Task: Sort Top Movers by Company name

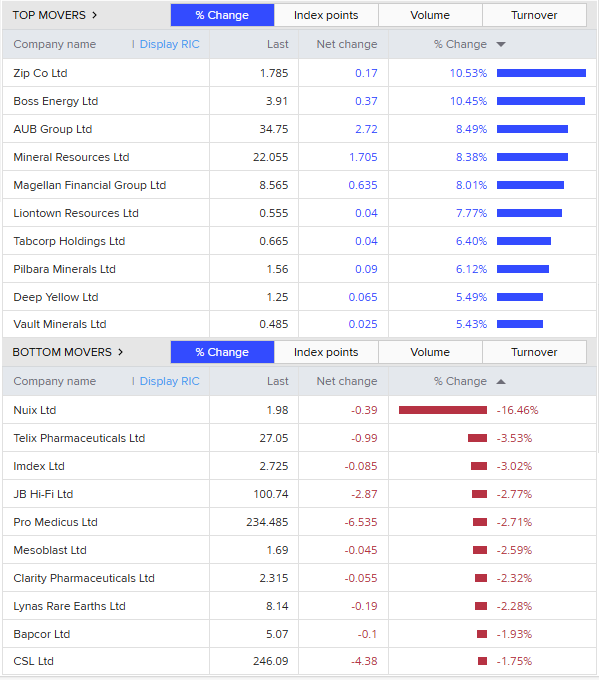Action: [55, 44]
